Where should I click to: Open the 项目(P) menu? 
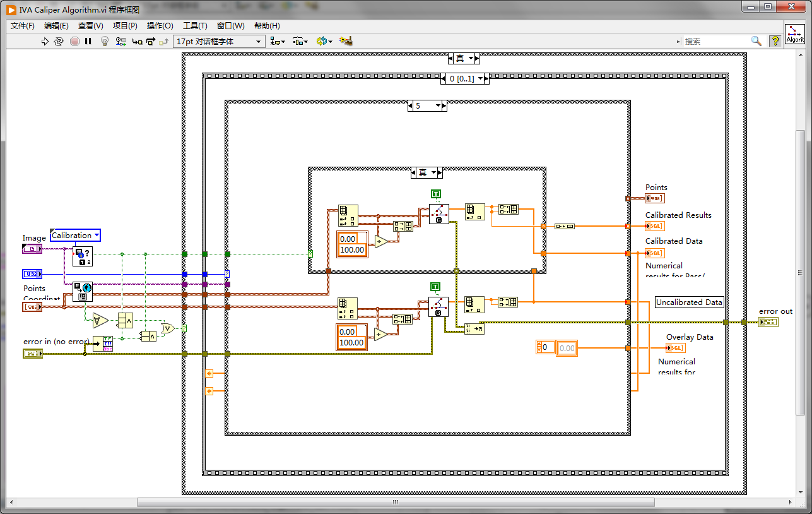click(x=125, y=26)
